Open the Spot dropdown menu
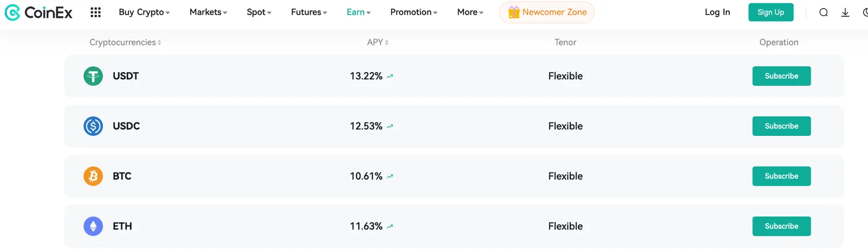 259,12
